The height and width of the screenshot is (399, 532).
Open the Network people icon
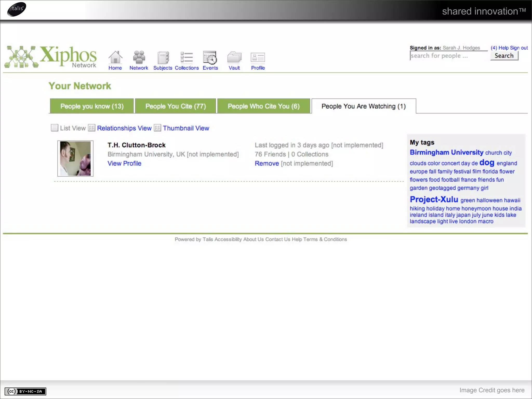tap(139, 57)
